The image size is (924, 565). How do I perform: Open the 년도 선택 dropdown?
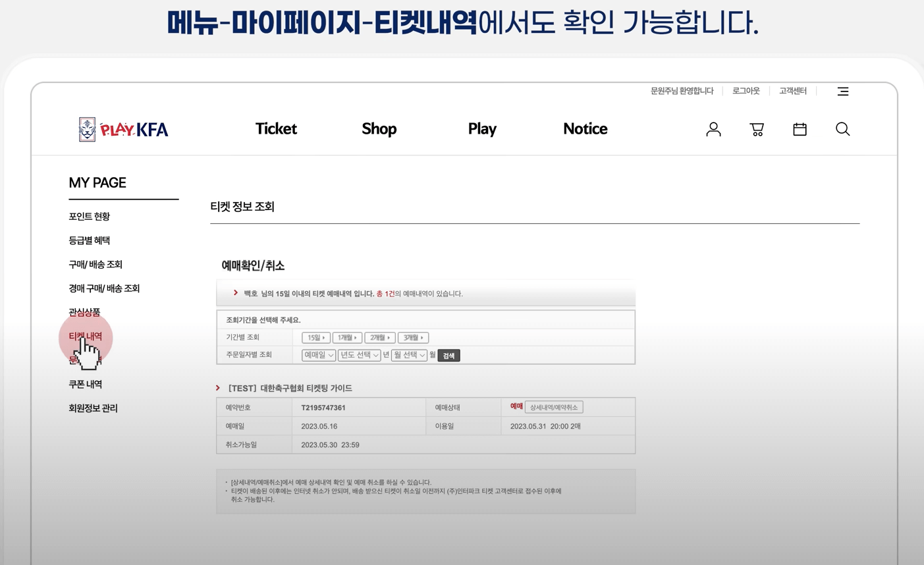[360, 354]
